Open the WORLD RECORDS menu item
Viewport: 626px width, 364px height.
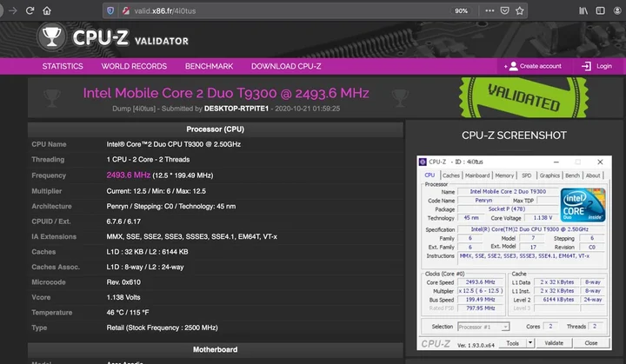tap(134, 66)
